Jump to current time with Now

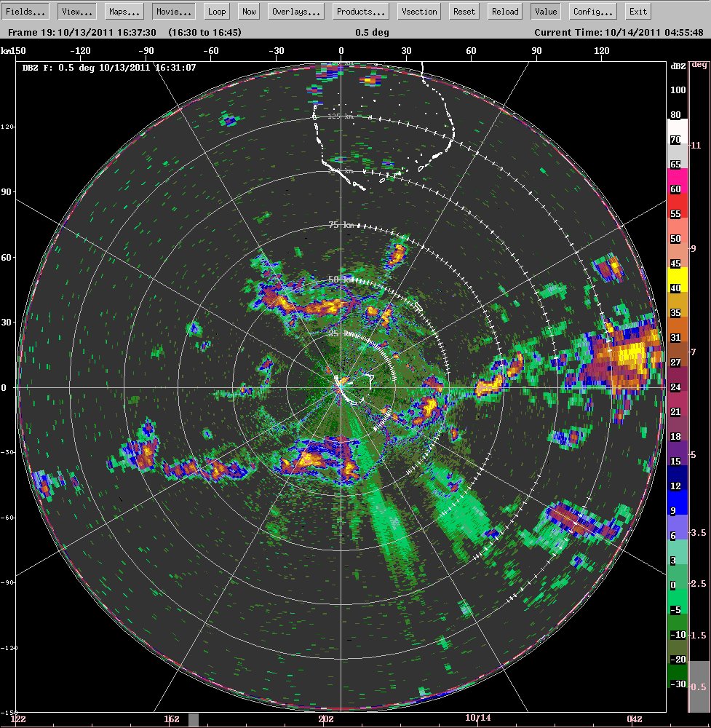pyautogui.click(x=249, y=12)
